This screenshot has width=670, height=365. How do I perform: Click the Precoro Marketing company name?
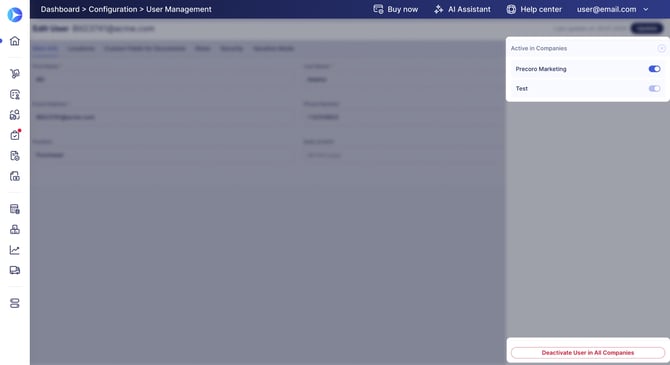click(x=541, y=69)
